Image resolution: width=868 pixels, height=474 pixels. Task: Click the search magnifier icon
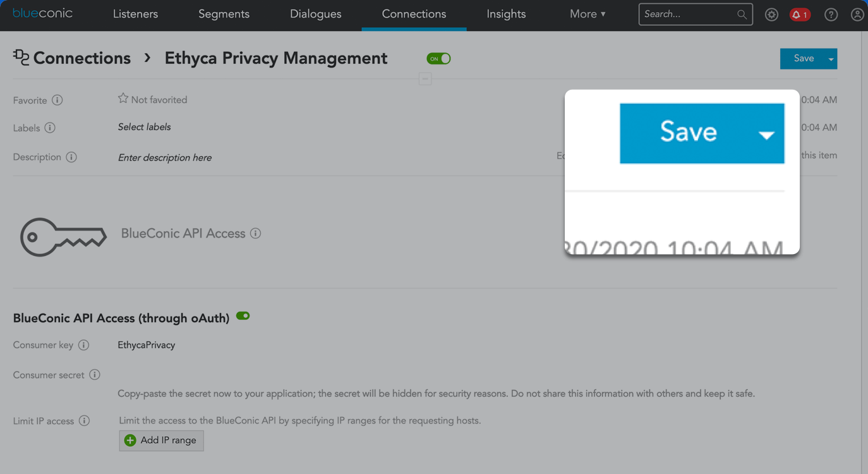(x=742, y=15)
